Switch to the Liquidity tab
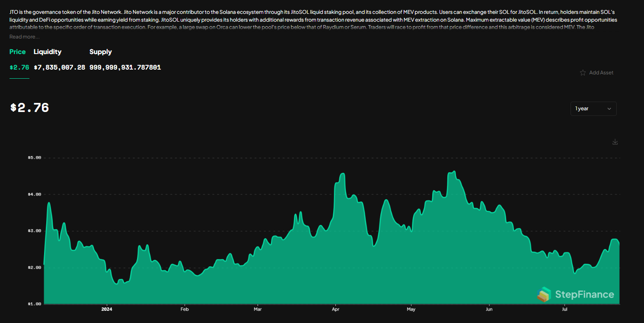The height and width of the screenshot is (323, 644). click(48, 51)
